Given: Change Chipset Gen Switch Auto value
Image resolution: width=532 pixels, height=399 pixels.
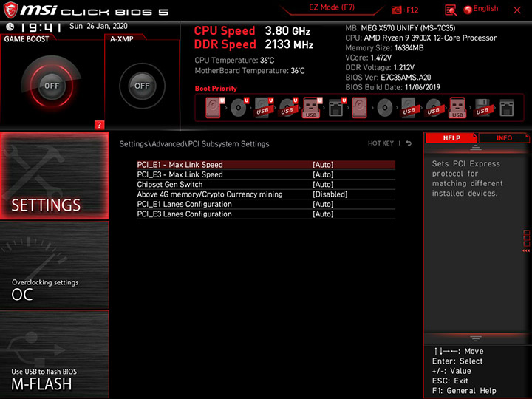Looking at the screenshot, I should pos(323,184).
